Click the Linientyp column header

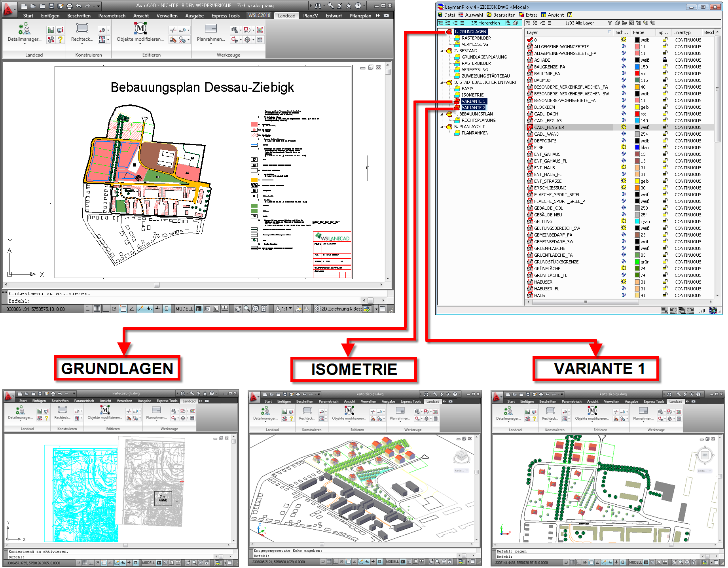[x=682, y=32]
